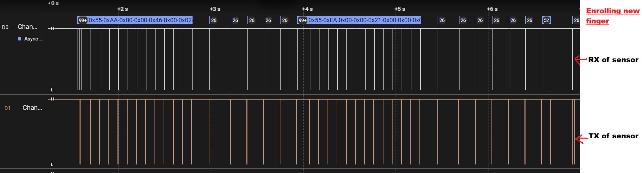Click the D0 channel name text
The width and height of the screenshot is (644, 173).
click(x=28, y=27)
